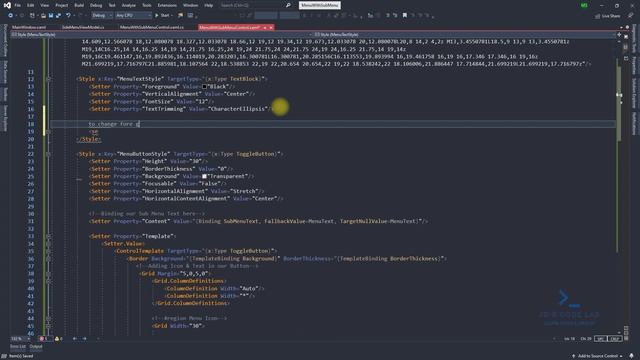Click the vertical scrollbar thumb
The image size is (640, 360).
point(619,103)
